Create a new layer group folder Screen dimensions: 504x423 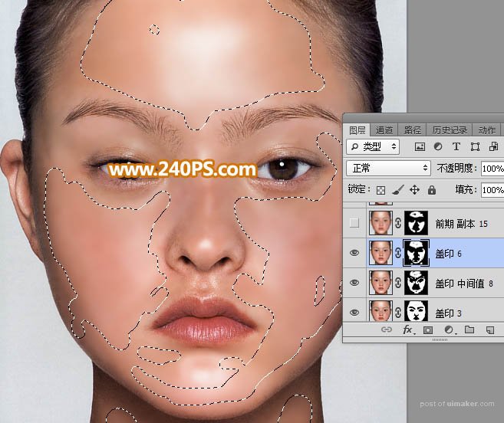(x=469, y=330)
